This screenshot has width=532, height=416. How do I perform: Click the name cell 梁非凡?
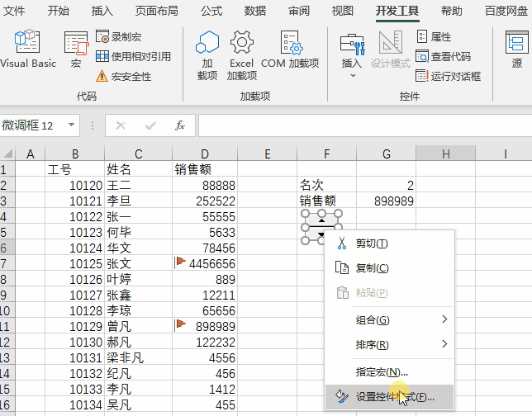coord(138,357)
